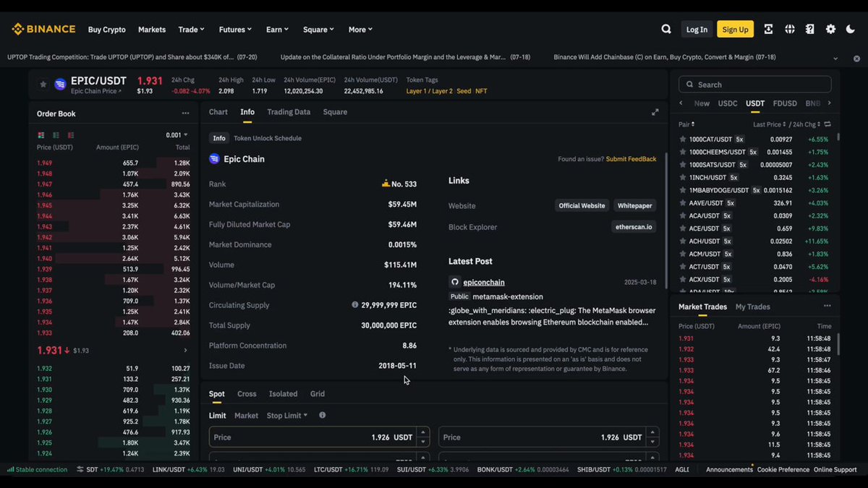Open the etherscan.io block explorer link

click(x=634, y=227)
